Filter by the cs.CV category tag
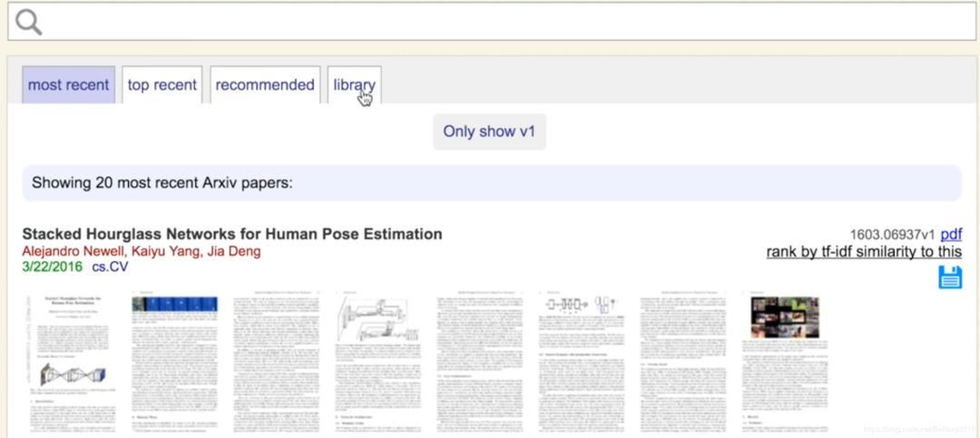Image resolution: width=980 pixels, height=438 pixels. tap(110, 268)
